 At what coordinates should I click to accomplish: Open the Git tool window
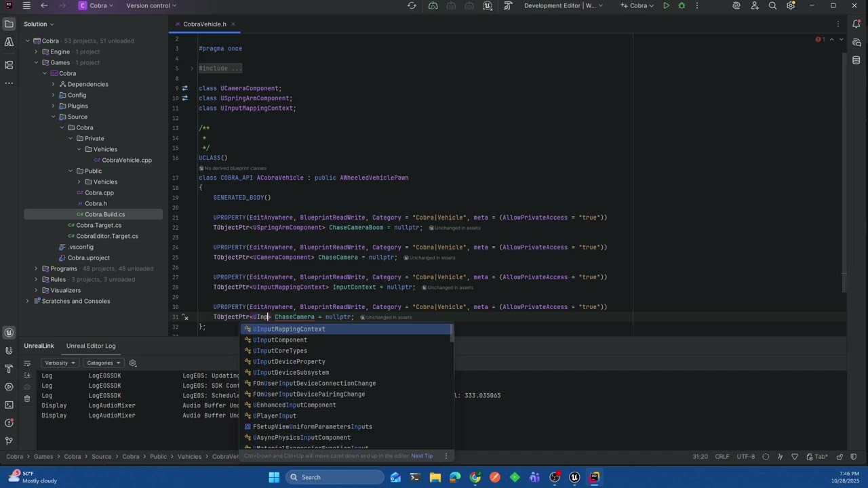click(9, 441)
